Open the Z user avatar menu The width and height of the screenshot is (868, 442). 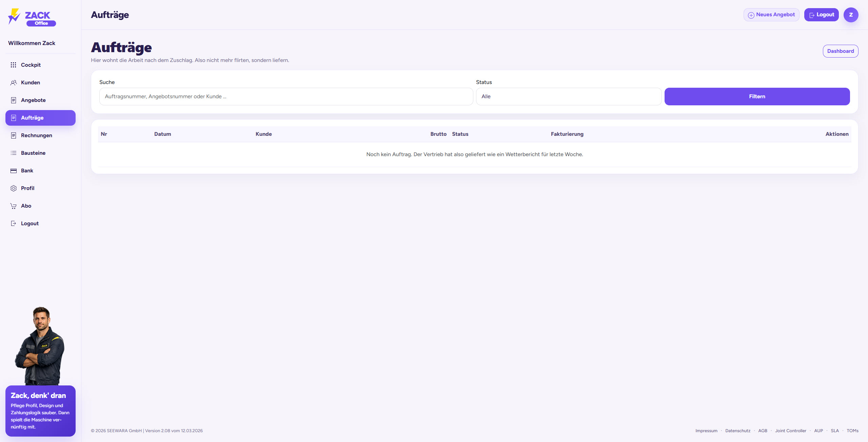tap(851, 15)
